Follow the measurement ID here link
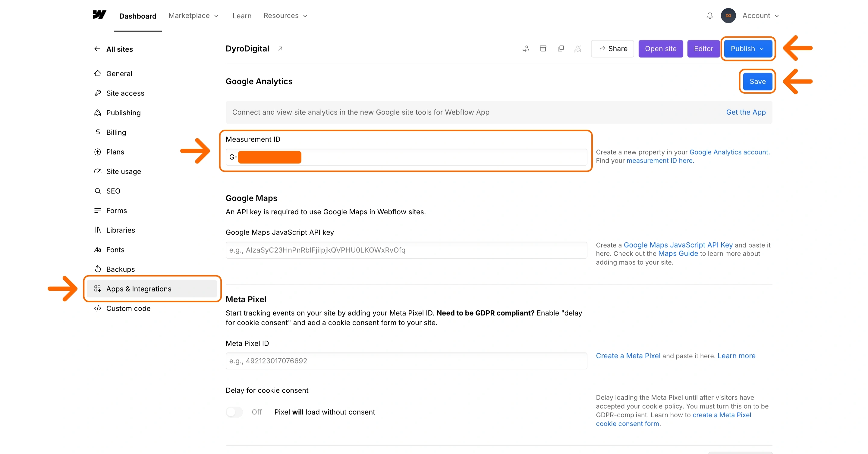 click(660, 160)
